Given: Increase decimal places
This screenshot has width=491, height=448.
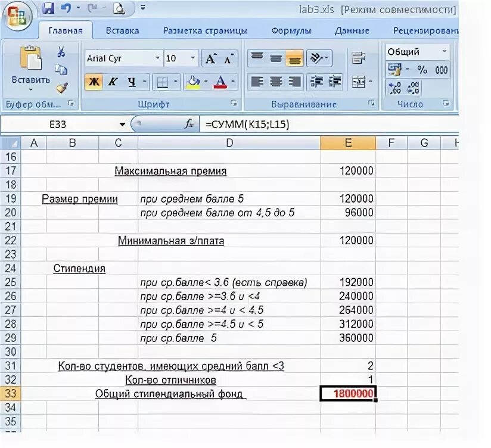Looking at the screenshot, I should 394,88.
